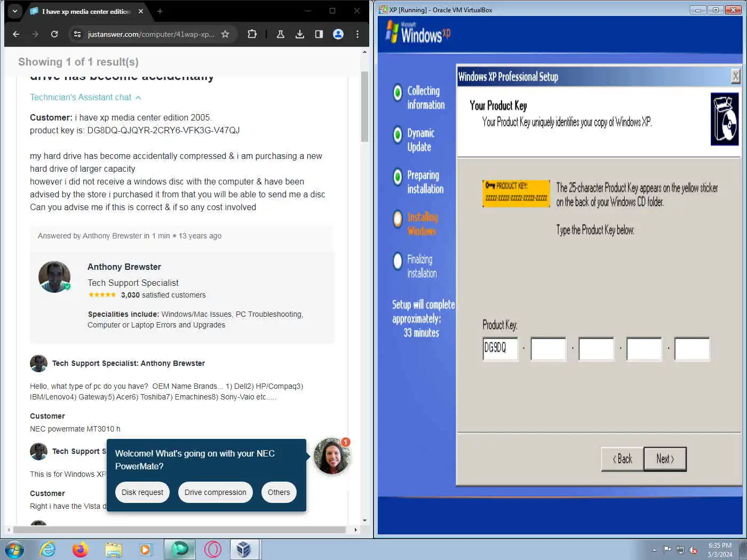The width and height of the screenshot is (747, 560).
Task: Open the browser profile avatar
Action: [338, 34]
